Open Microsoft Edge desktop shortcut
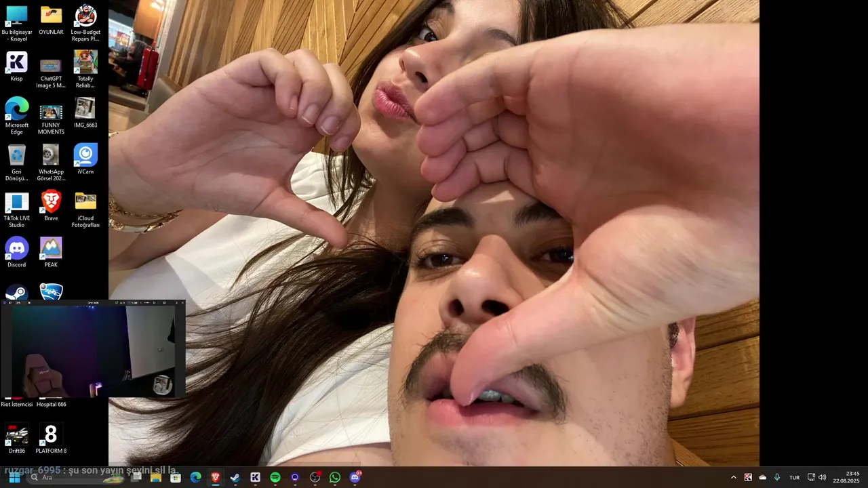This screenshot has height=488, width=868. pos(17,116)
